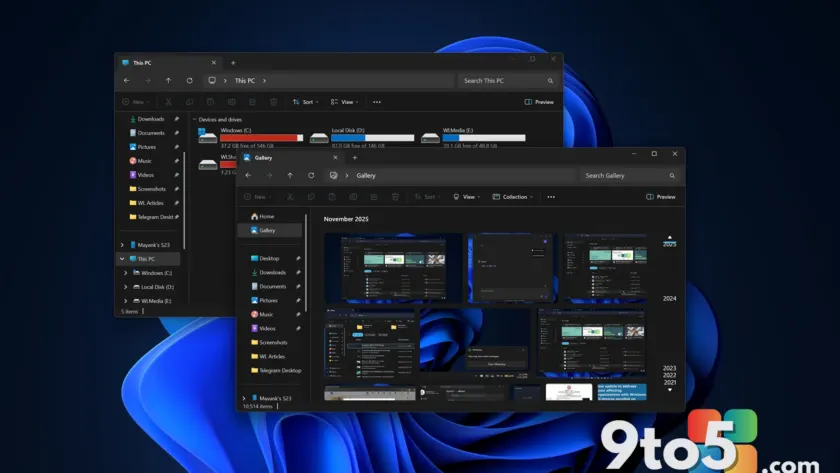Collapse the This PC tree node
840x473 pixels.
coord(122,259)
